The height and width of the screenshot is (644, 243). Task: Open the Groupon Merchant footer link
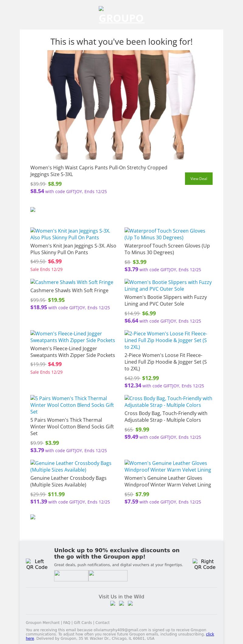[x=43, y=623]
